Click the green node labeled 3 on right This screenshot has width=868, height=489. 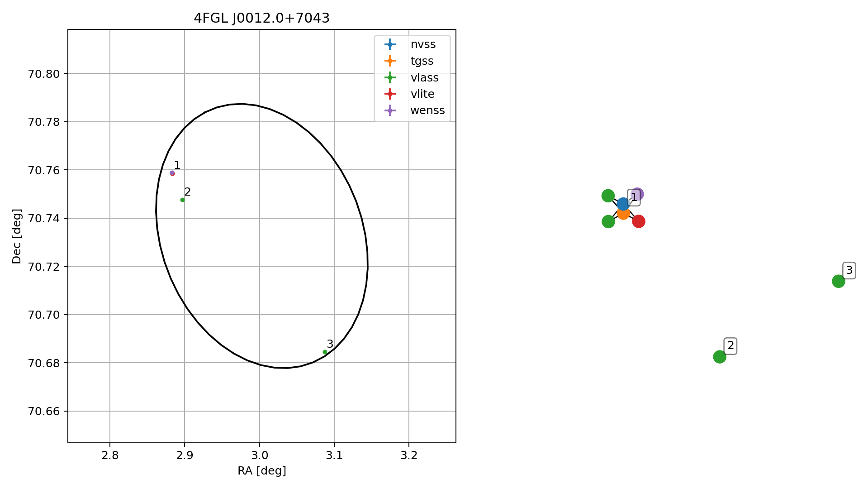pos(838,281)
